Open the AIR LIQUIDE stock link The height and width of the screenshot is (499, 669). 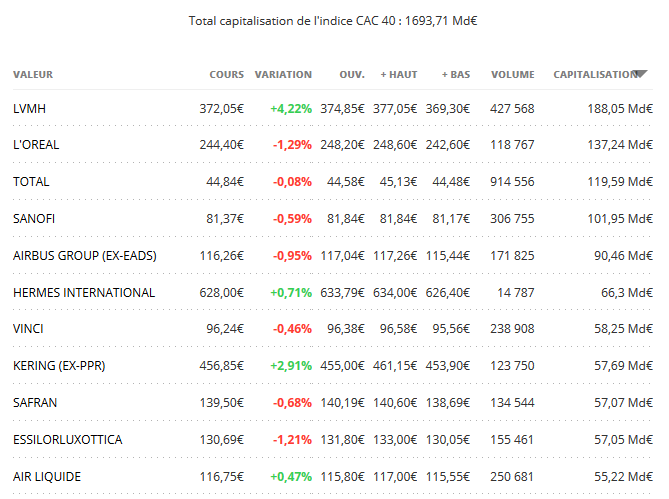point(47,477)
